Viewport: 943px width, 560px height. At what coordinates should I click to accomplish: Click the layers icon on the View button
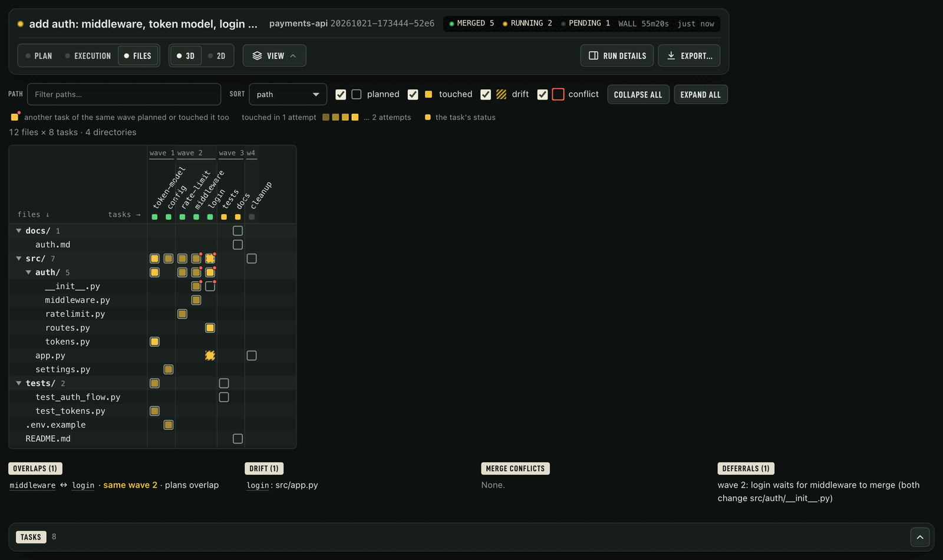point(257,56)
